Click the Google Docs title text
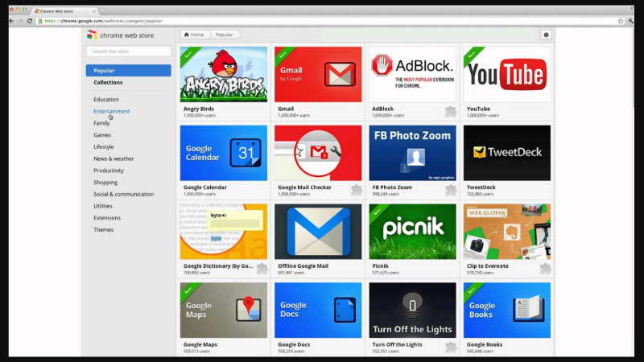Viewport: 644px width, 362px height. 294,345
